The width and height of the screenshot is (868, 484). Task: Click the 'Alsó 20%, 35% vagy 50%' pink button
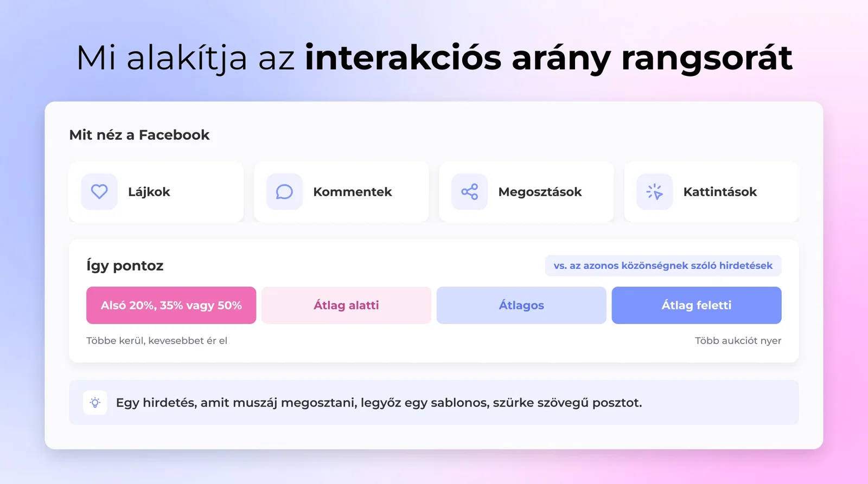(171, 305)
